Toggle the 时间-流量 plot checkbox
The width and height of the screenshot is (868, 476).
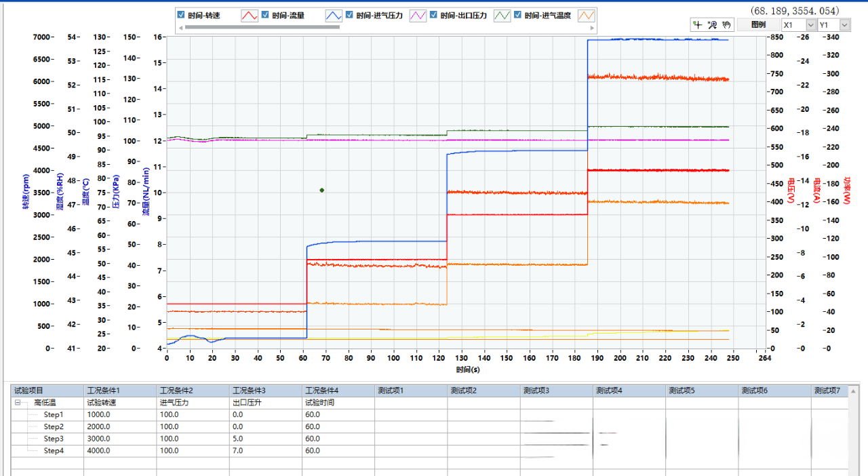264,14
